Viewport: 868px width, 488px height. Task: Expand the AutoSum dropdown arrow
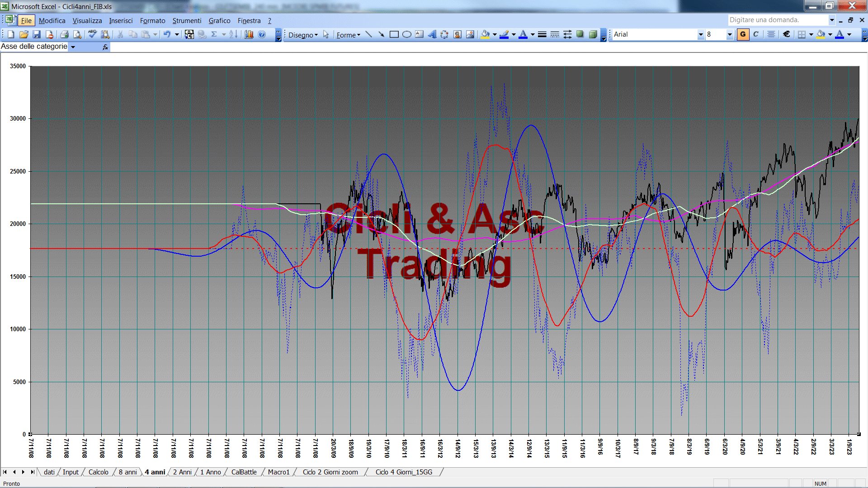point(223,34)
